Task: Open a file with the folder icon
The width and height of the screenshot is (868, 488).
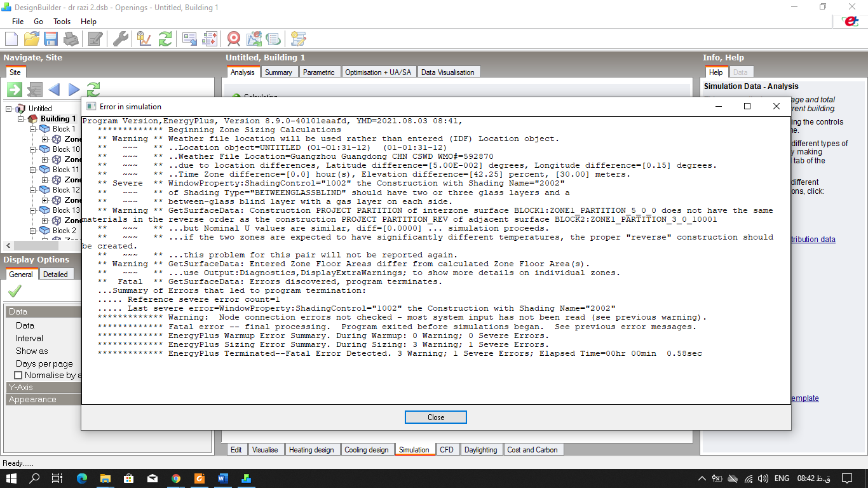Action: click(31, 39)
